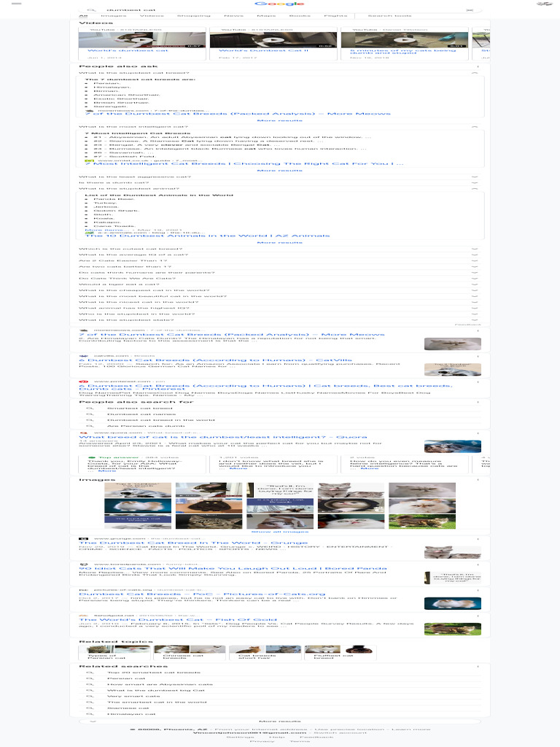Viewport: 560px width, 747px height.
Task: Switch to the Maps search tab
Action: coord(266,16)
